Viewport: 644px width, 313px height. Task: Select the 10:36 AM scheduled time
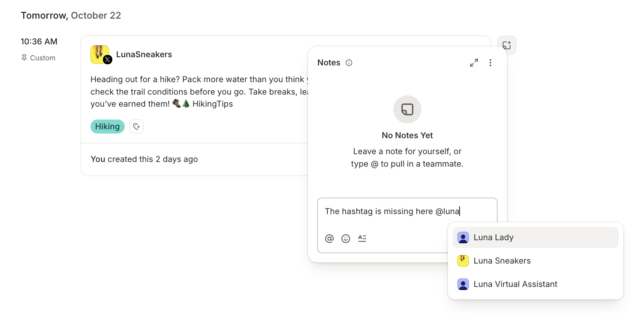pyautogui.click(x=39, y=42)
